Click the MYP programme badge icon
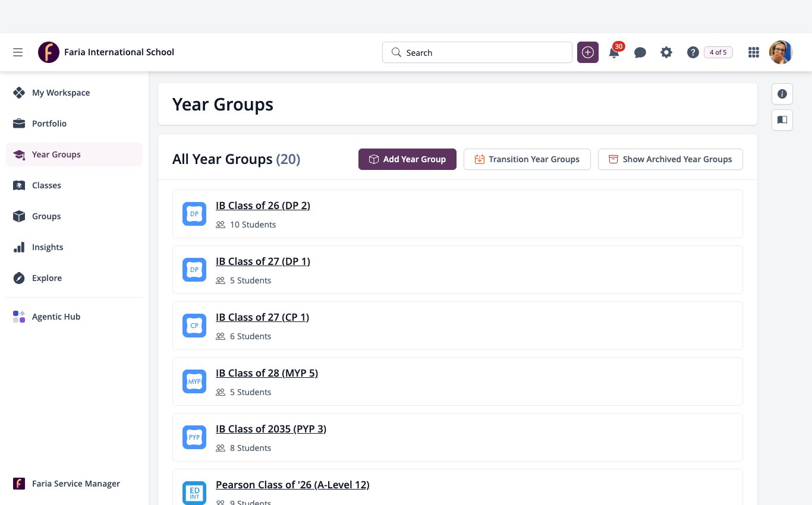The image size is (812, 505). [x=194, y=381]
